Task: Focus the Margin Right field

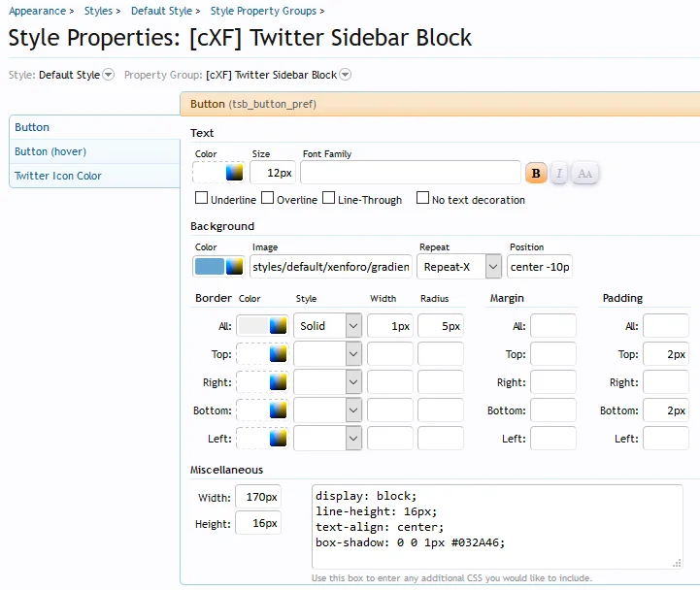Action: (x=553, y=382)
